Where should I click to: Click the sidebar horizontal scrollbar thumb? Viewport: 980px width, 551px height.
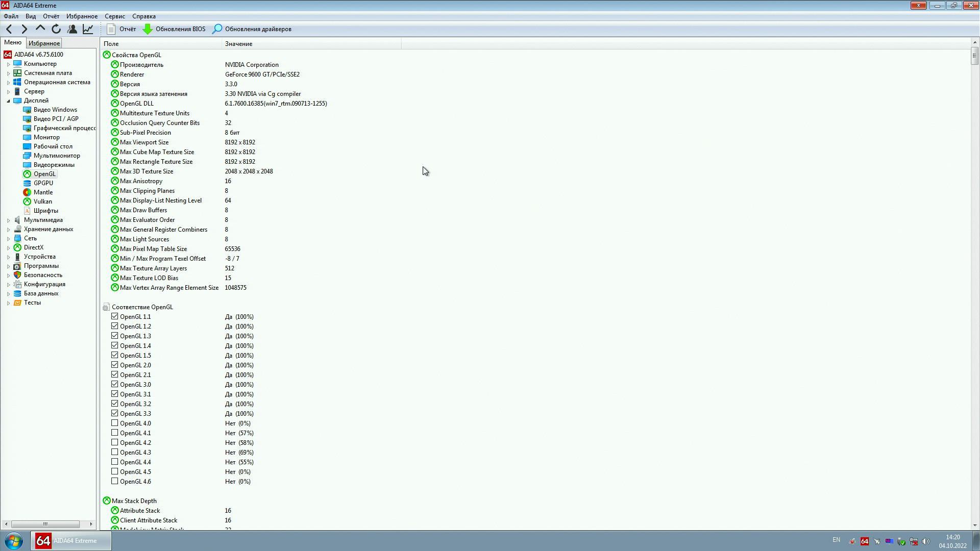point(45,524)
